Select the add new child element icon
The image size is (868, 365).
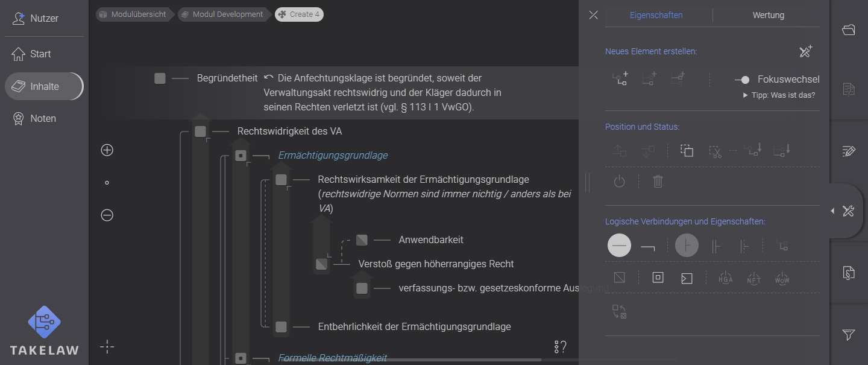(x=619, y=77)
